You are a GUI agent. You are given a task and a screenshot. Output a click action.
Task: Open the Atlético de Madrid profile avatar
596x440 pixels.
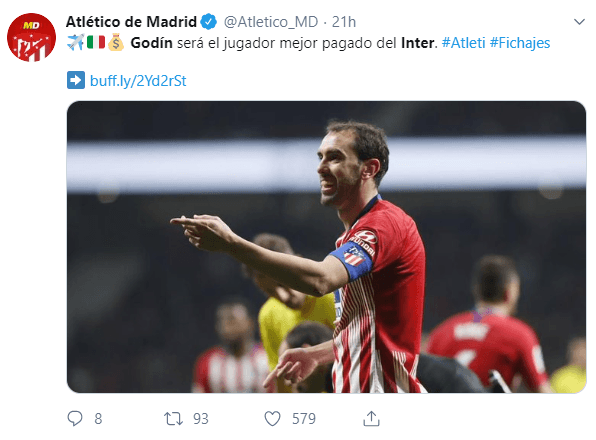tap(32, 37)
